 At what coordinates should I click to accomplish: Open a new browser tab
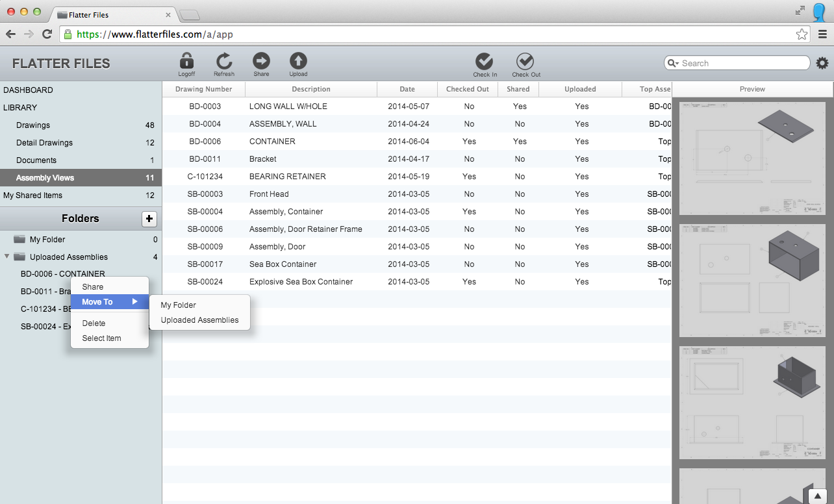click(189, 15)
